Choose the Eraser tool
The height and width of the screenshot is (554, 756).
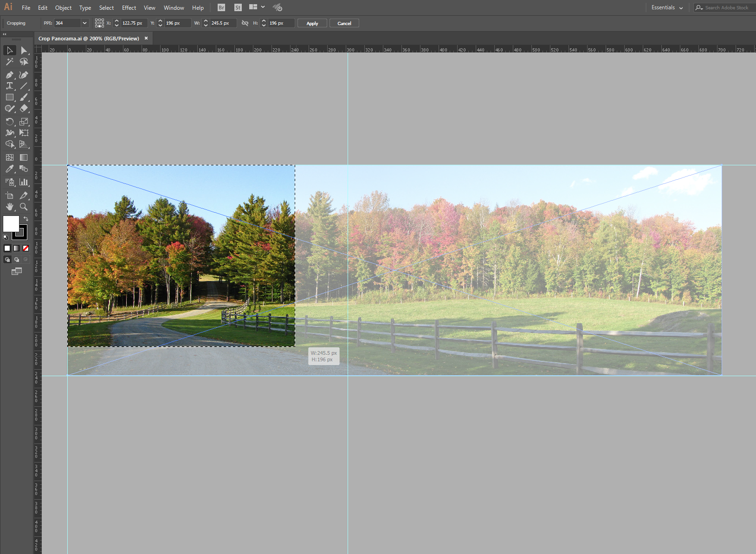pos(24,109)
